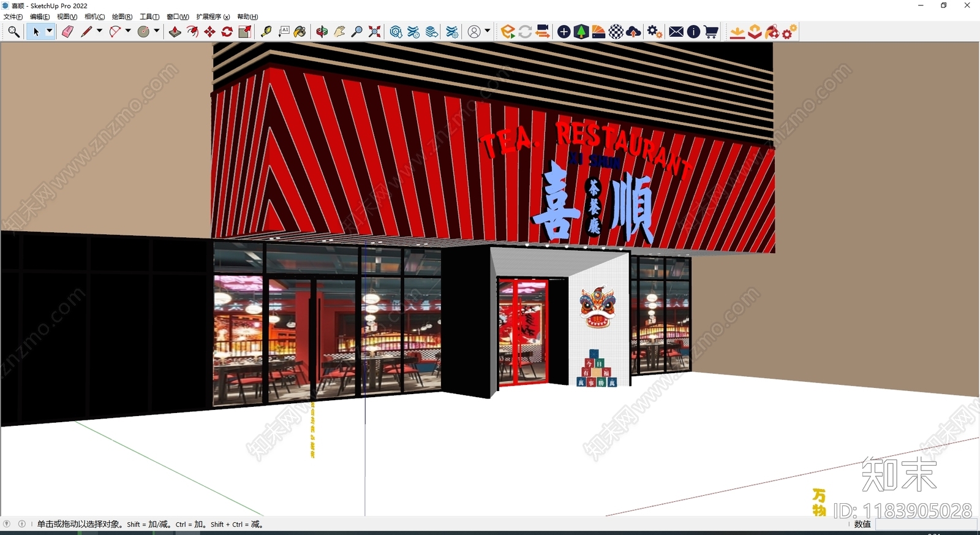Activate the Pan hand tool
Image resolution: width=980 pixels, height=535 pixels.
[339, 32]
